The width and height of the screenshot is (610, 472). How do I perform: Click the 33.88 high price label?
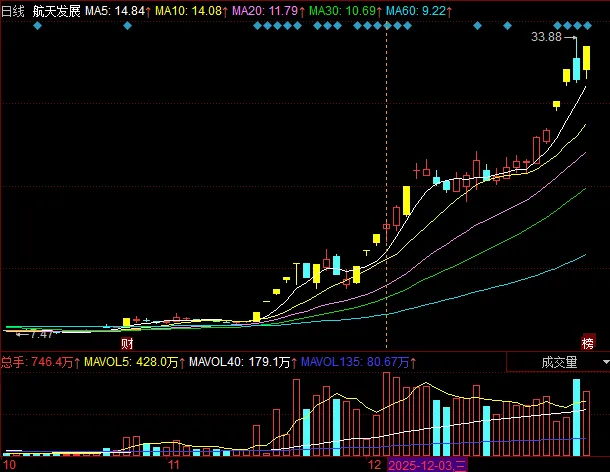547,37
